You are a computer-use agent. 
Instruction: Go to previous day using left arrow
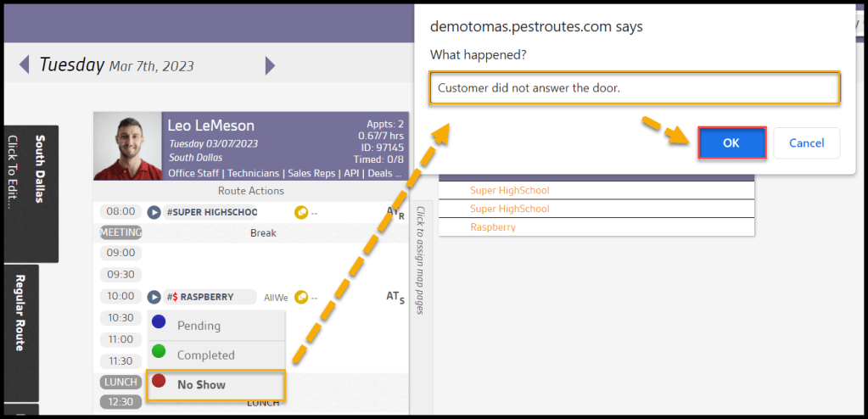[x=24, y=65]
